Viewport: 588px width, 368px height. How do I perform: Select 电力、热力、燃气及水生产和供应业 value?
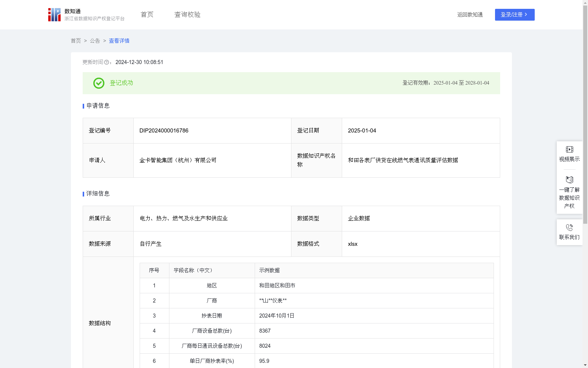(183, 219)
